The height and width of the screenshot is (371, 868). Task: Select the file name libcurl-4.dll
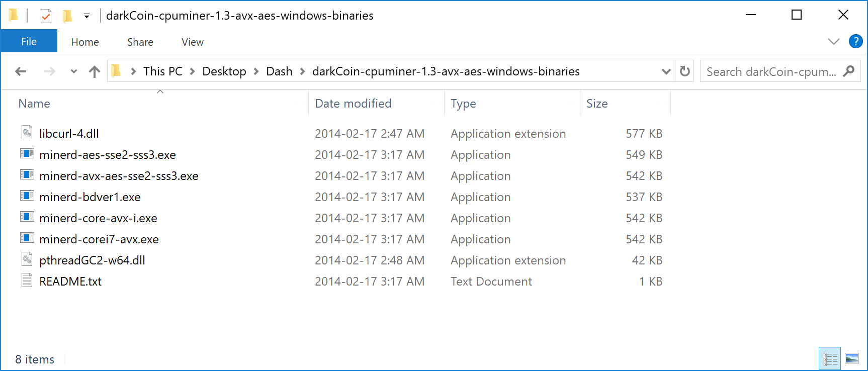pyautogui.click(x=69, y=134)
